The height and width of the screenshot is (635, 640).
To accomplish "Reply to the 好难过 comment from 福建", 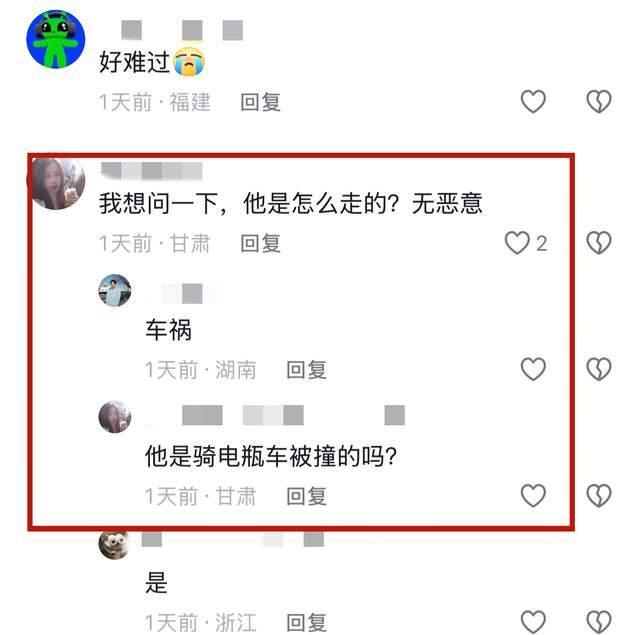I will (x=260, y=102).
